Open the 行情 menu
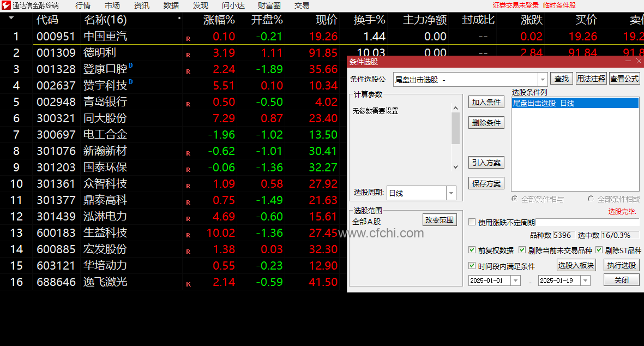The width and height of the screenshot is (644, 346). tap(83, 6)
